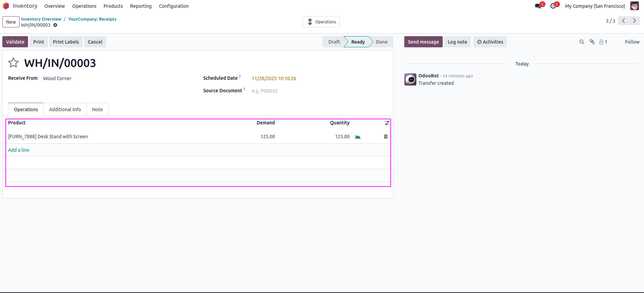Select the Operations tab in the form
Screen dimensions: 644x293
(26, 109)
